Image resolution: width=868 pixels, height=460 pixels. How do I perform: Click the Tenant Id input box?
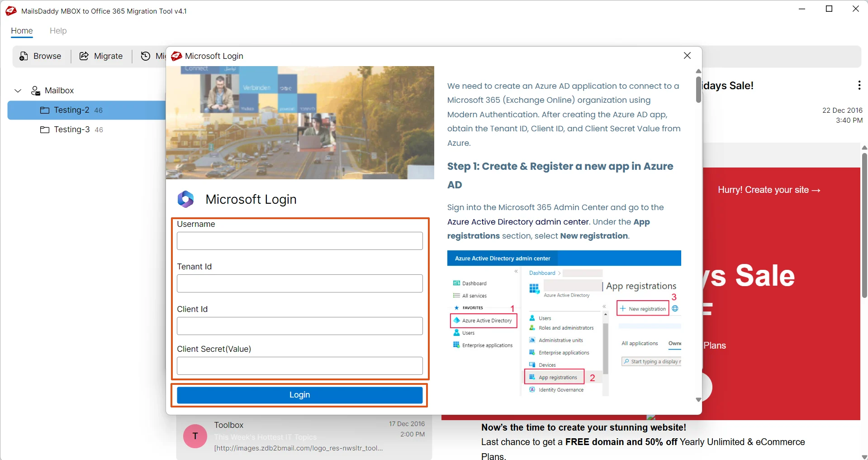[x=299, y=283]
